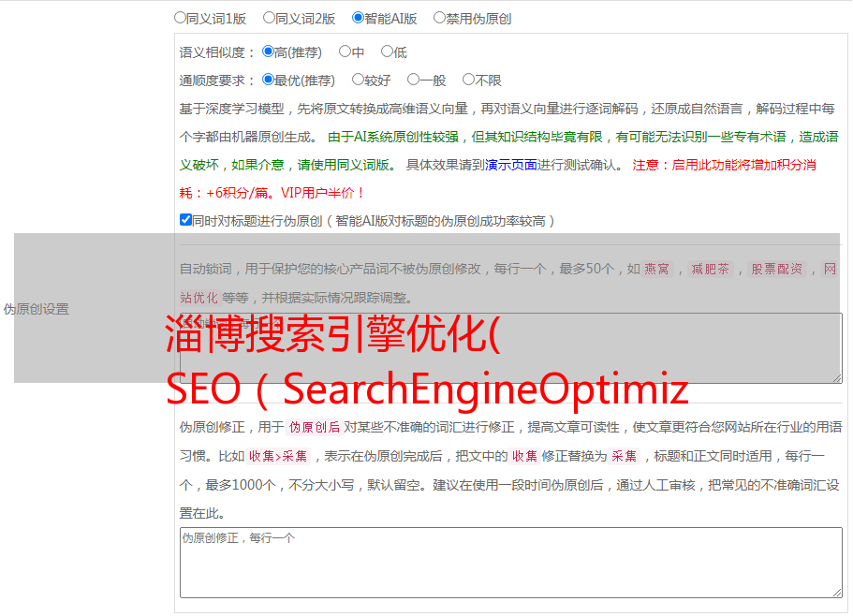The image size is (853, 616).
Task: Click the 通顺度要求： label
Action: pyautogui.click(x=217, y=81)
